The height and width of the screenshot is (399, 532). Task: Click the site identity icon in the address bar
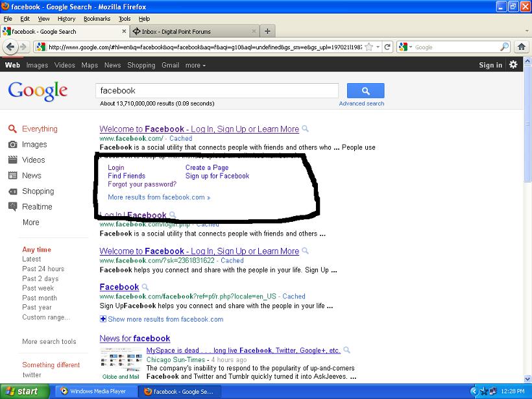click(40, 47)
